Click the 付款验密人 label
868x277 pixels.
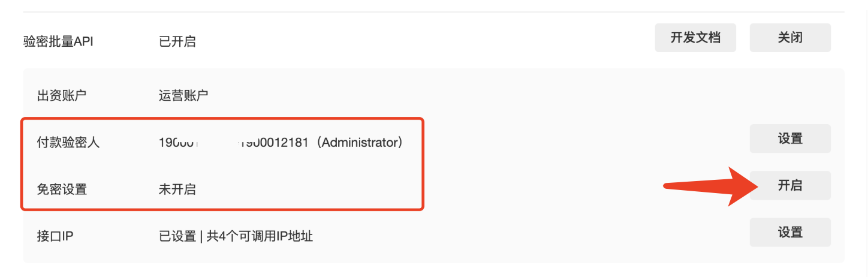pos(68,143)
